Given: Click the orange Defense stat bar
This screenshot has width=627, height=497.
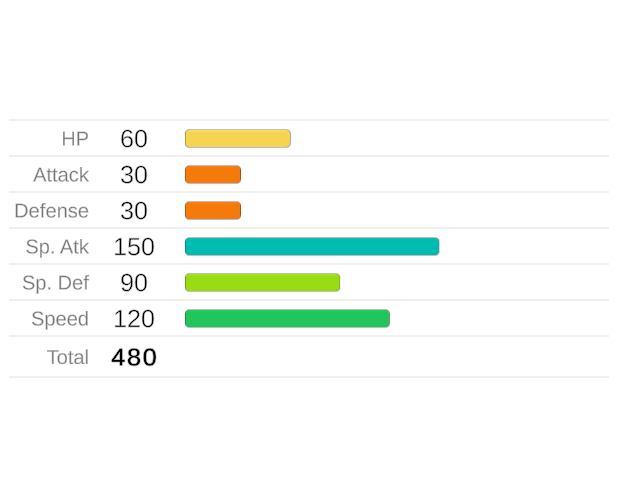Looking at the screenshot, I should click(x=213, y=210).
